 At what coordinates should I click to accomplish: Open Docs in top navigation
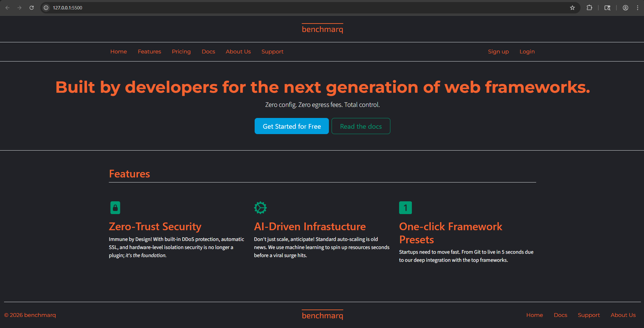[208, 51]
